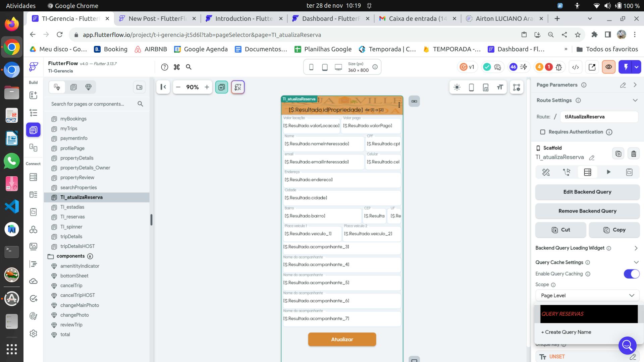Screen dimensions: 644x362
Task: Open the Settings gear in left sidebar
Action: [x=33, y=334]
